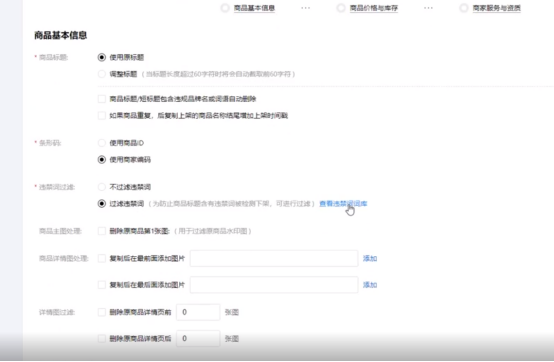Viewport: 554px width, 362px height.
Task: Open the 查看违禁词词库 link
Action: (x=343, y=204)
